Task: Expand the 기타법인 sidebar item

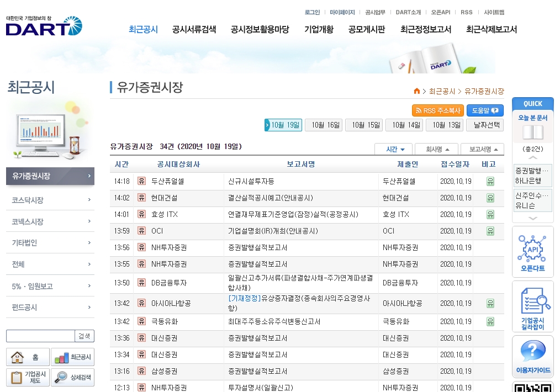Action: coord(50,243)
